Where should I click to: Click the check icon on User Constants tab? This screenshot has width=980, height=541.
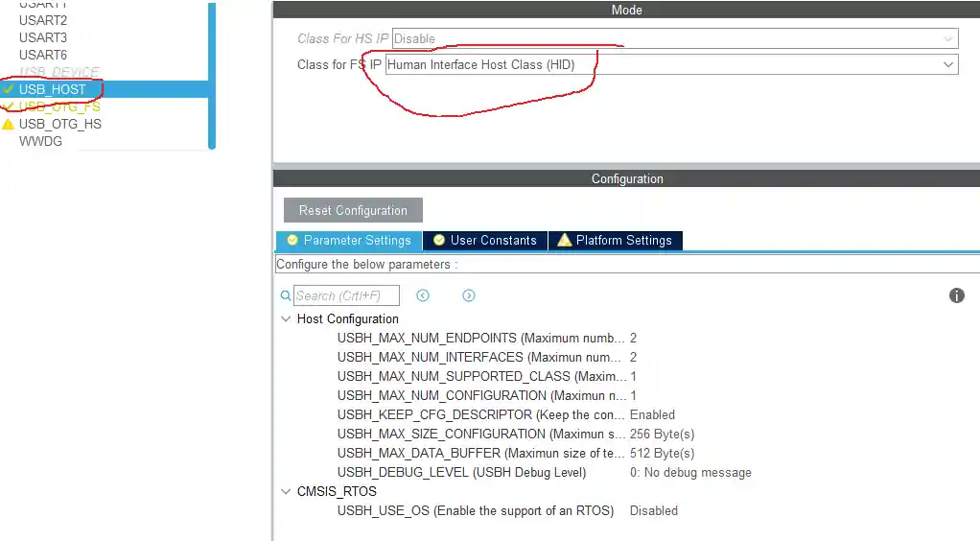coord(439,240)
